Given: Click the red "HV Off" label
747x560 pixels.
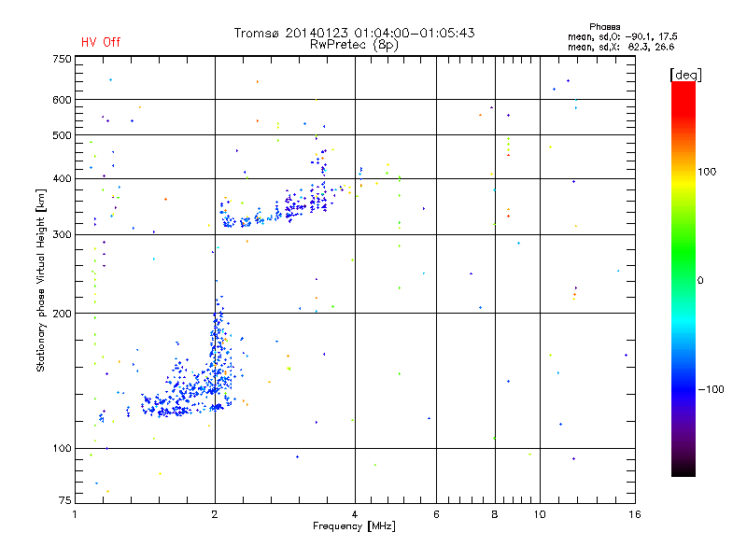Looking at the screenshot, I should tap(101, 42).
